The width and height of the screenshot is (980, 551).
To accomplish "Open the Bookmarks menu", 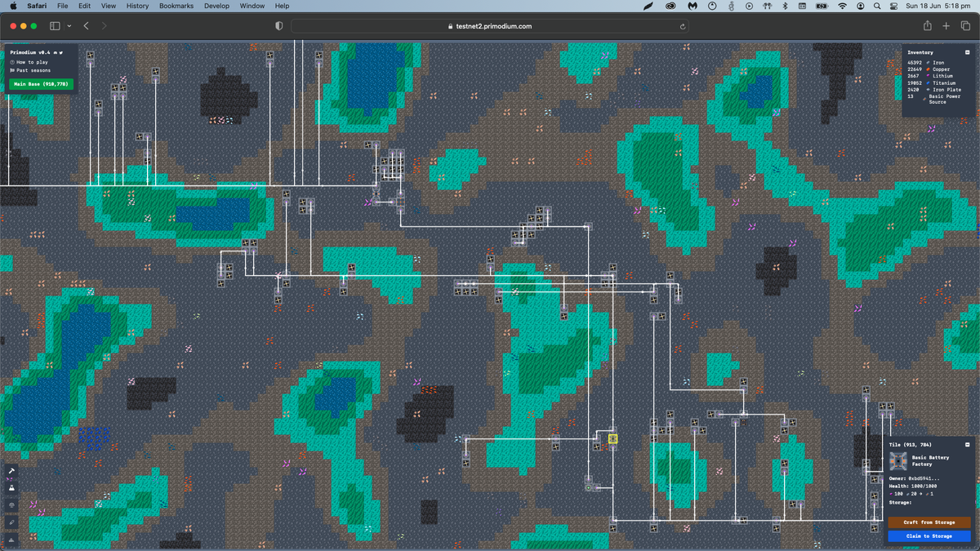I will pos(176,6).
